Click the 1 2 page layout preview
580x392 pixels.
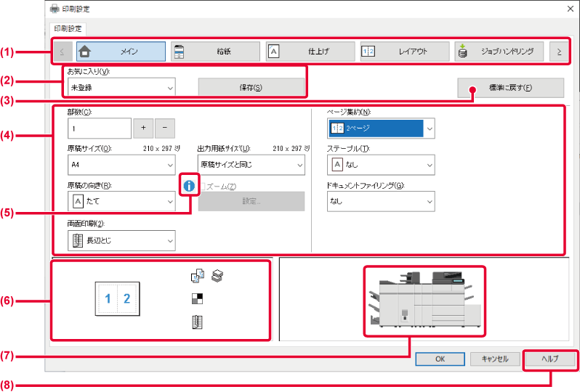117,298
